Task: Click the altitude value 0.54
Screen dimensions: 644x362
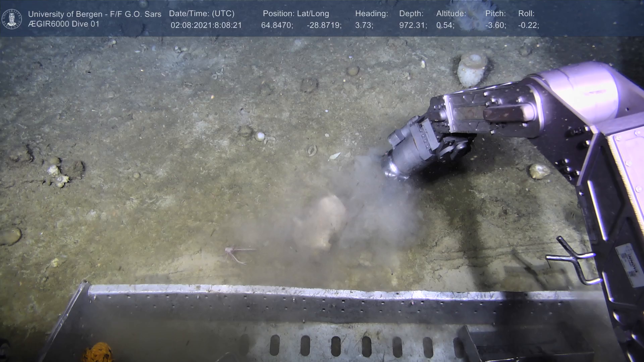Action: click(x=445, y=25)
